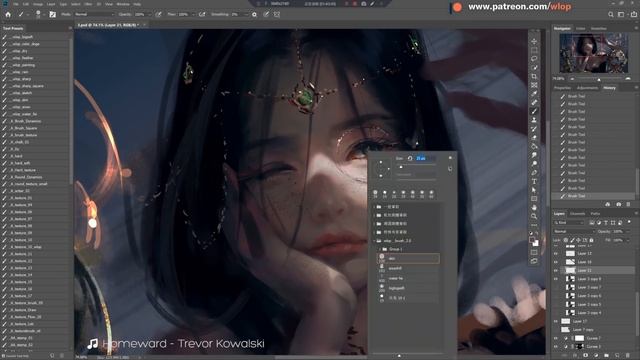
Task: Open the Brush Settings panel icon
Action: coord(53,14)
